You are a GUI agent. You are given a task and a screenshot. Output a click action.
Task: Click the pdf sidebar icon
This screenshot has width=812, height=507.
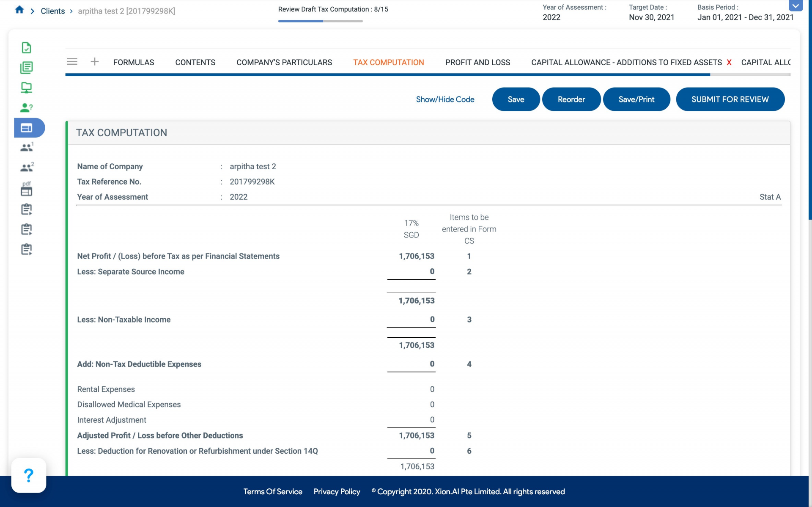point(26,189)
